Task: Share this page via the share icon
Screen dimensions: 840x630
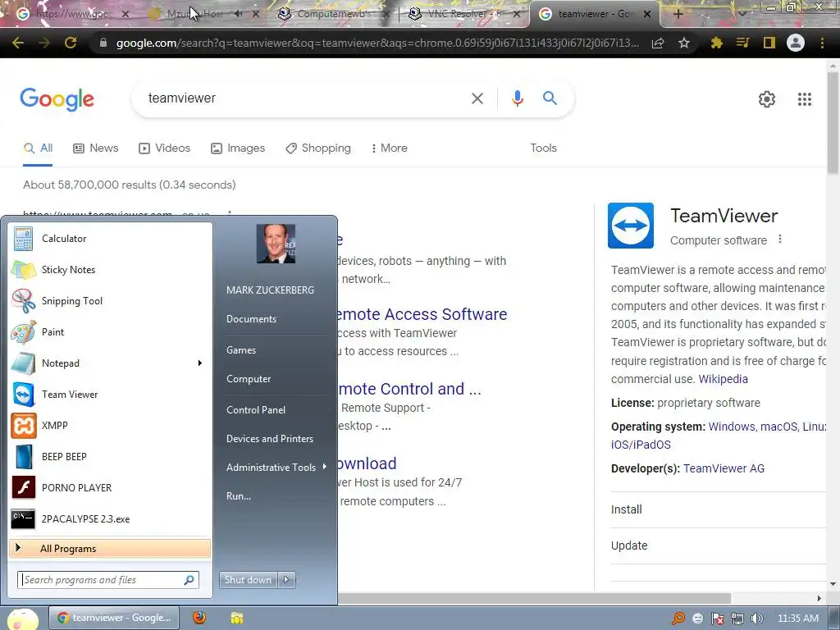Action: point(658,43)
